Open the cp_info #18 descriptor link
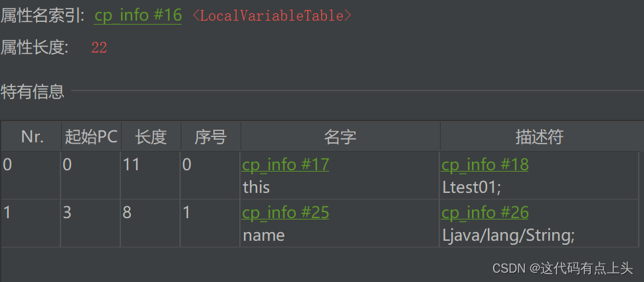Viewport: 644px width, 282px height. point(484,164)
